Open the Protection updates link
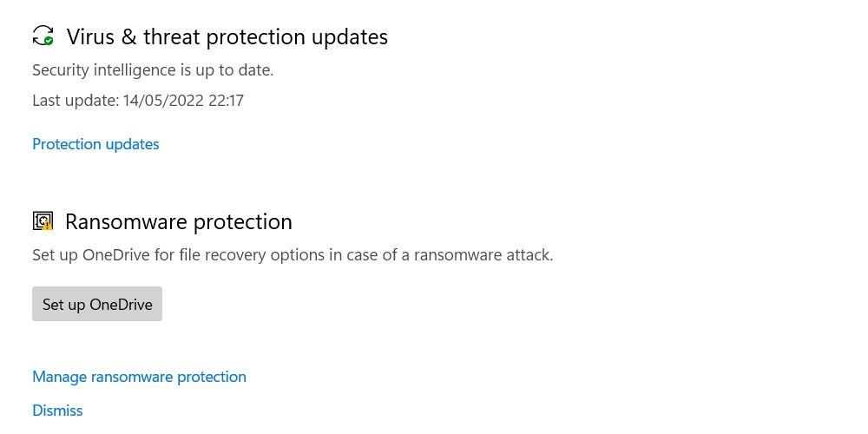This screenshot has width=868, height=434. coord(95,144)
